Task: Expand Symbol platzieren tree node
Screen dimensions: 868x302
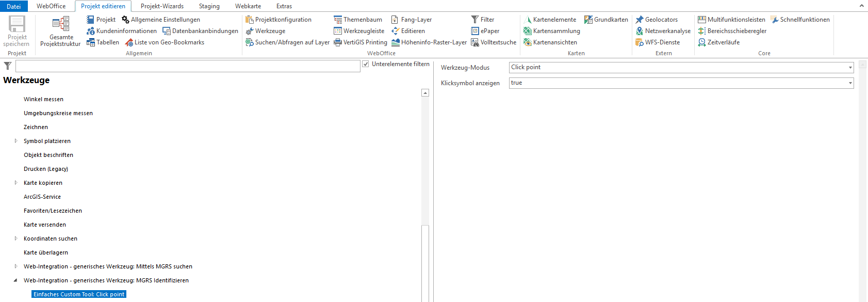Action: coord(16,141)
